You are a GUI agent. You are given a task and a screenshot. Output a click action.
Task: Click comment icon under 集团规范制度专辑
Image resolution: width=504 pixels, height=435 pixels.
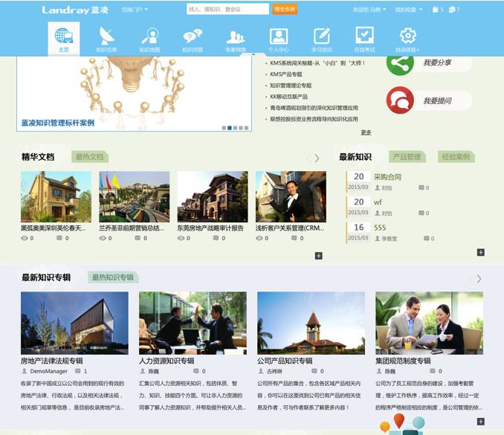(433, 371)
